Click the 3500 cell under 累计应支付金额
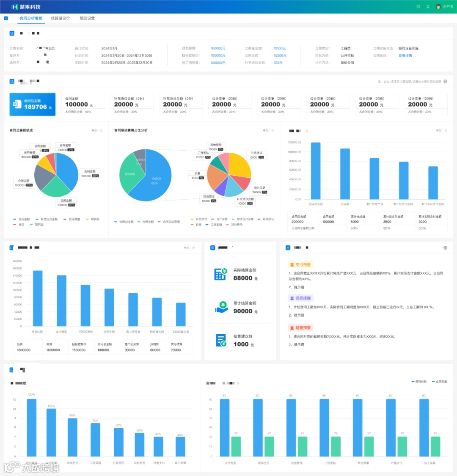The height and width of the screenshot is (476, 457). tap(387, 222)
